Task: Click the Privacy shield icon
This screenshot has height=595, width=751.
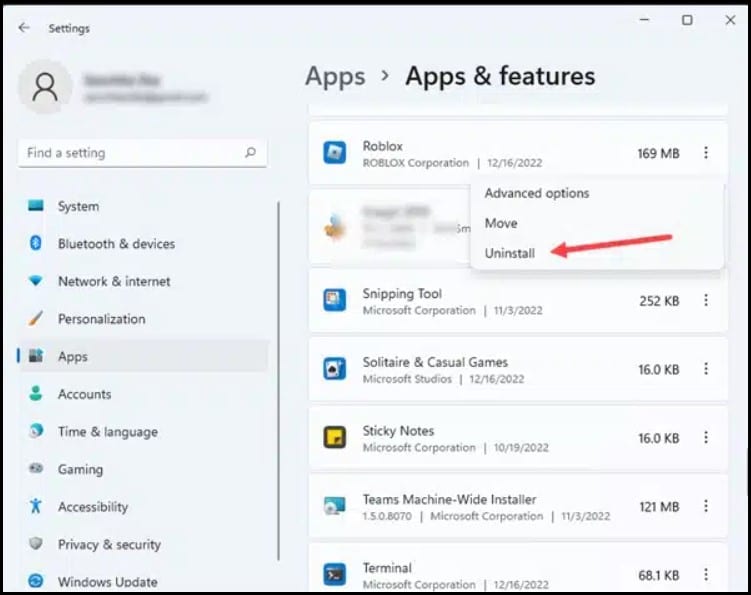Action: click(x=35, y=543)
